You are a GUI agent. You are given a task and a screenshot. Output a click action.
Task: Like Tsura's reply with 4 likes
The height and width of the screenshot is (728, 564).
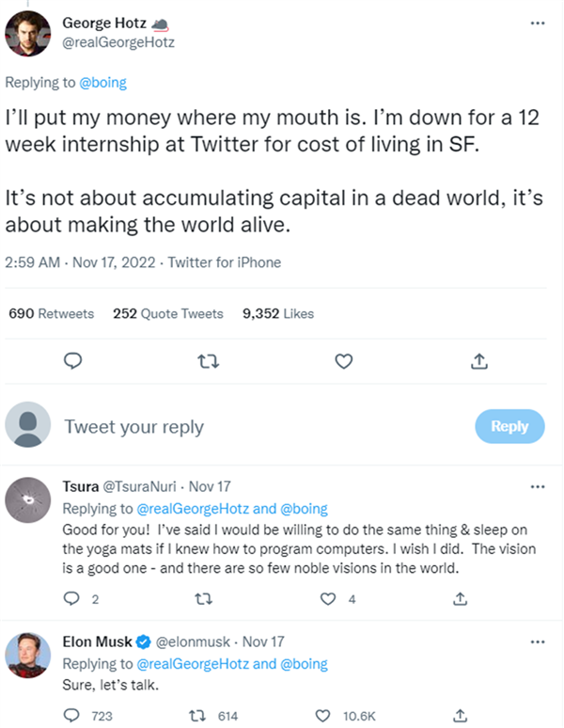(x=328, y=599)
